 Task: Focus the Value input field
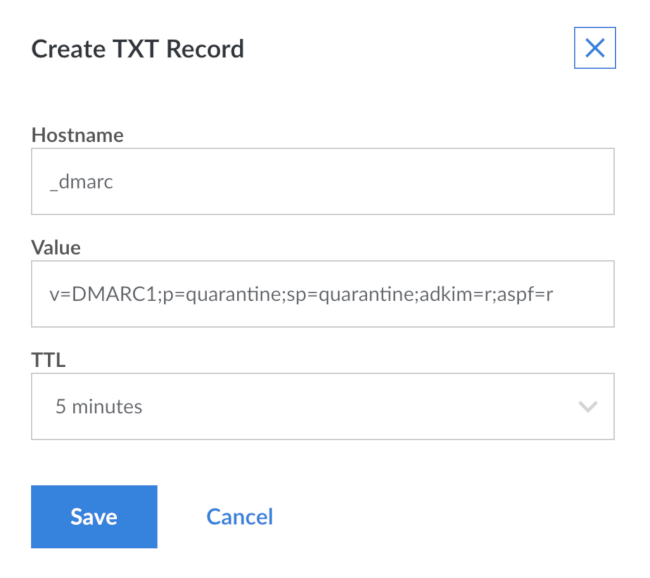coord(322,294)
